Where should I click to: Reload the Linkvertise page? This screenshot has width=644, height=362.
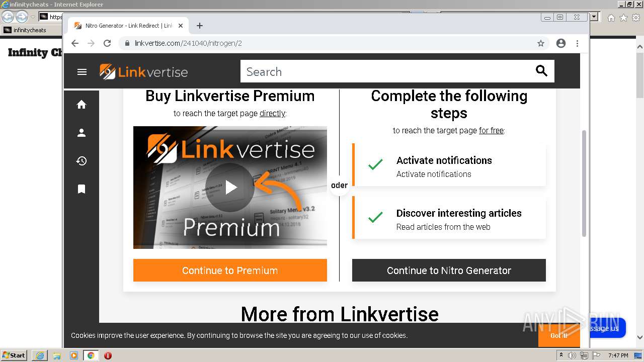point(107,43)
